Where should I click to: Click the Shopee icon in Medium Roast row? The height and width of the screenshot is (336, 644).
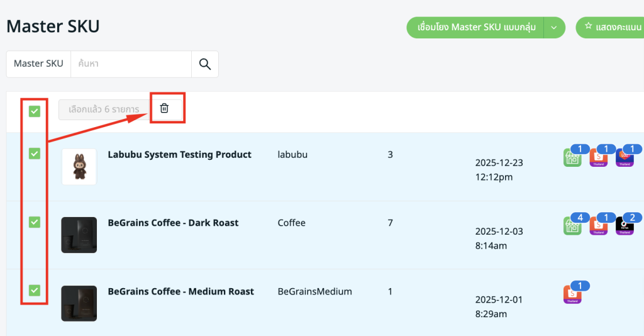pos(572,294)
